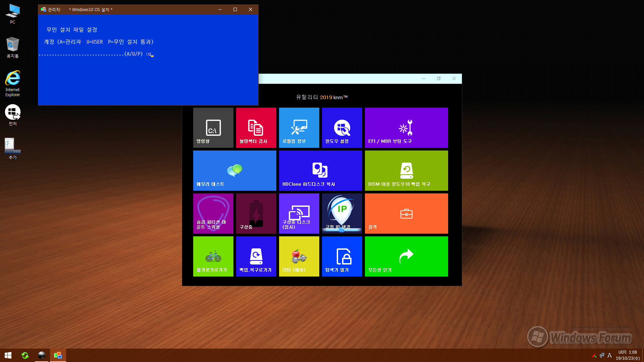Click the A input language indicator
Viewport: 644px width, 362px height.
click(x=610, y=355)
